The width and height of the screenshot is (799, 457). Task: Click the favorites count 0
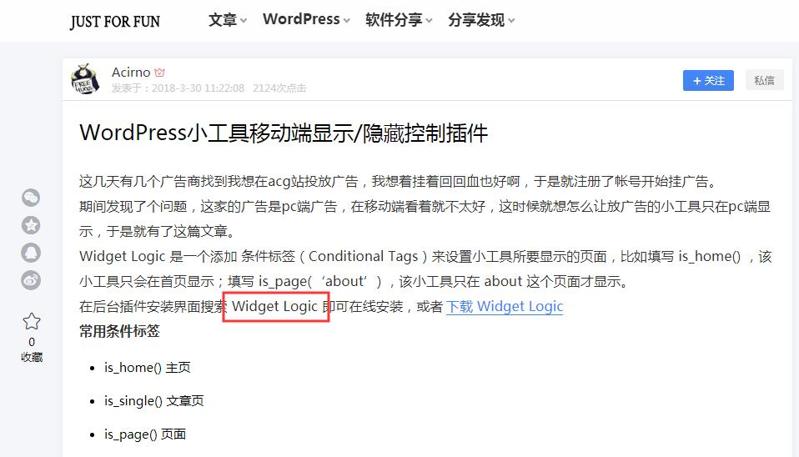coord(32,342)
